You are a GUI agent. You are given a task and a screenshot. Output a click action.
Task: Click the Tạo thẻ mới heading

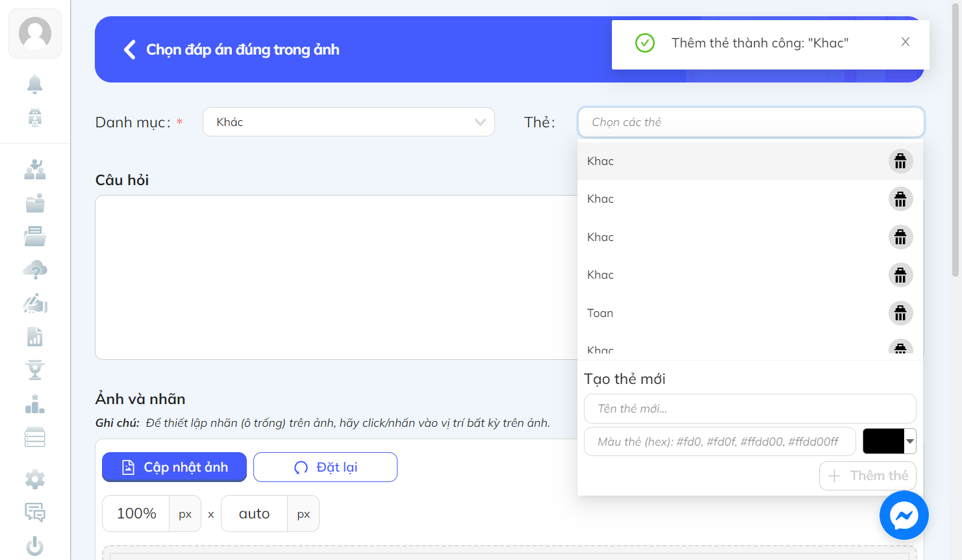click(624, 379)
